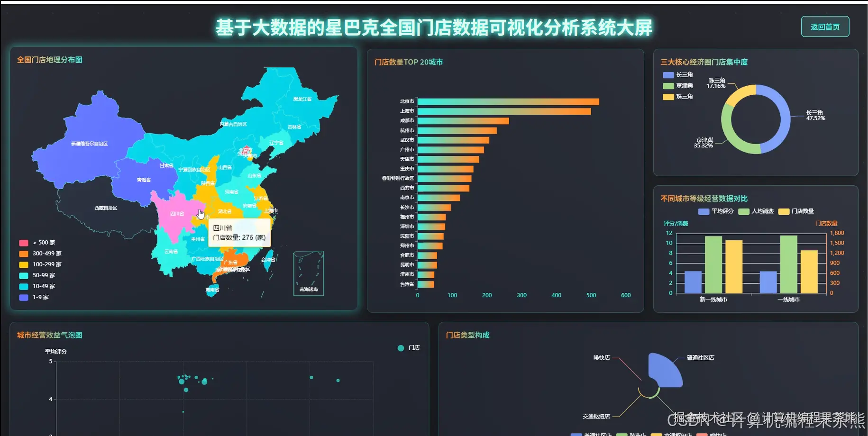This screenshot has width=868, height=436.
Task: Toggle the 长三角 legend entry
Action: click(x=678, y=75)
